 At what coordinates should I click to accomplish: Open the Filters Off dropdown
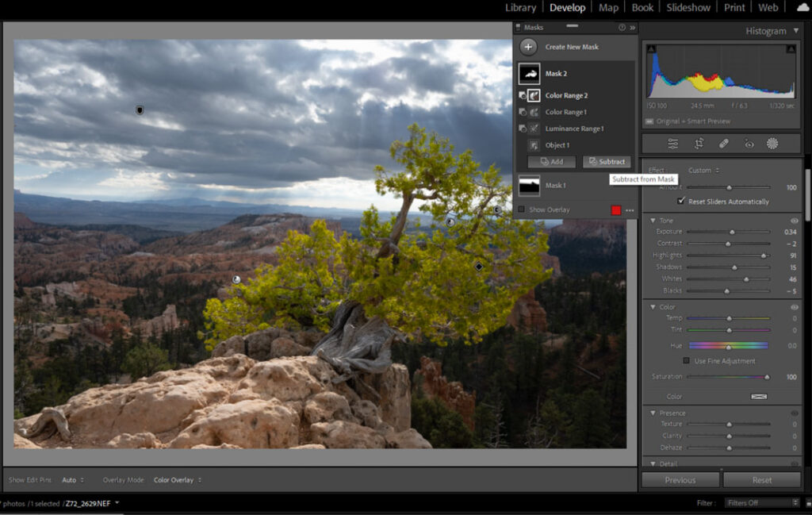[761, 502]
